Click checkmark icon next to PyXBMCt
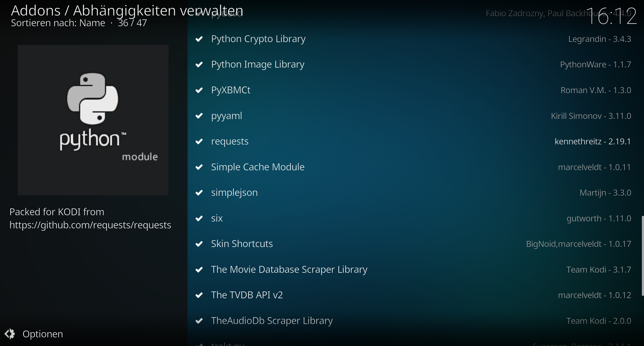644x346 pixels. click(199, 90)
